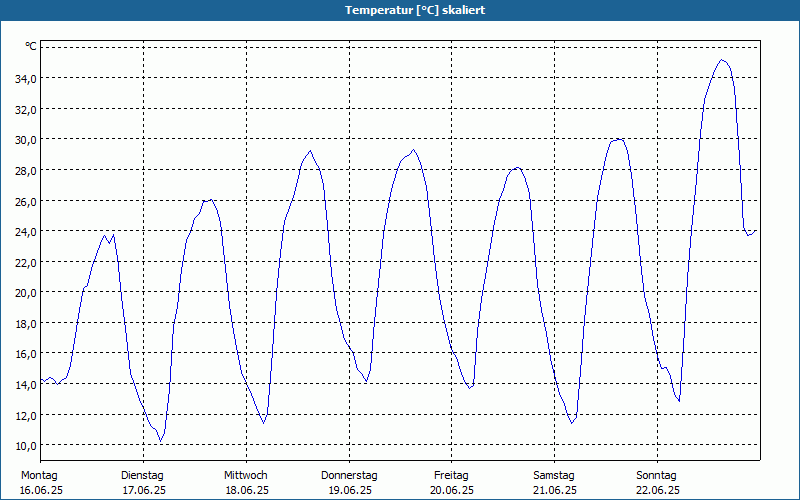Screen dimensions: 800x500
Task: Click the Mittwoch day label
Action: [245, 476]
